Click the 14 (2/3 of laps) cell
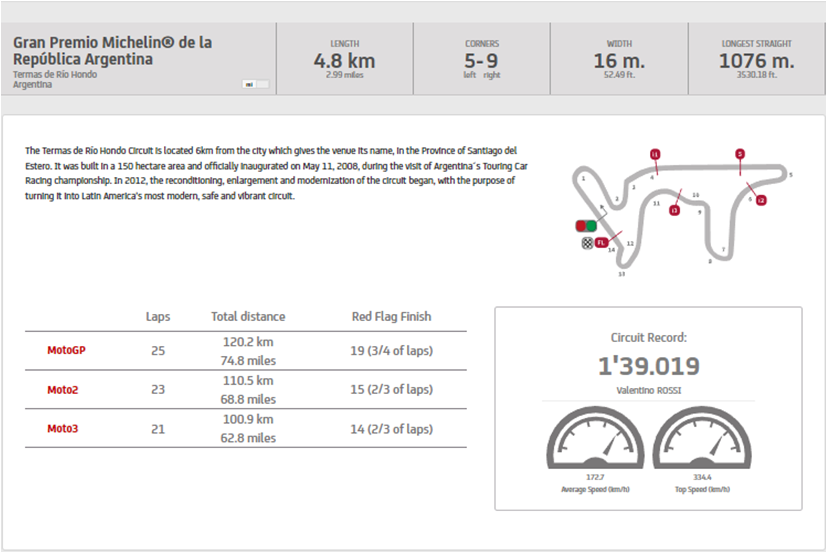Image resolution: width=827 pixels, height=553 pixels. [x=391, y=429]
